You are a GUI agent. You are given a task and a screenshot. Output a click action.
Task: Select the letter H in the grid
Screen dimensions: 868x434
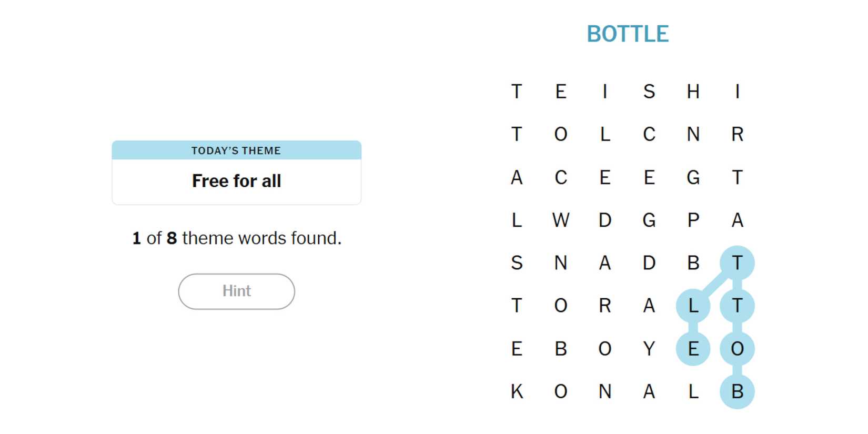tap(693, 92)
